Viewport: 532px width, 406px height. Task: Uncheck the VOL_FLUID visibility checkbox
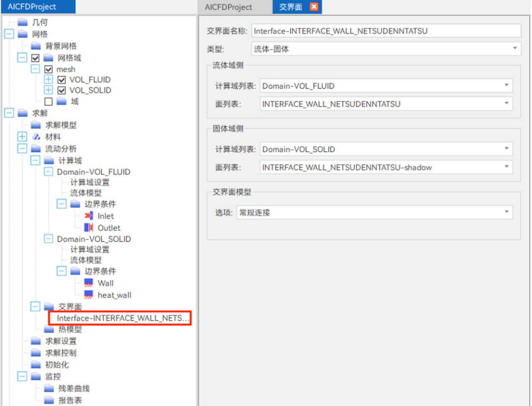point(62,79)
